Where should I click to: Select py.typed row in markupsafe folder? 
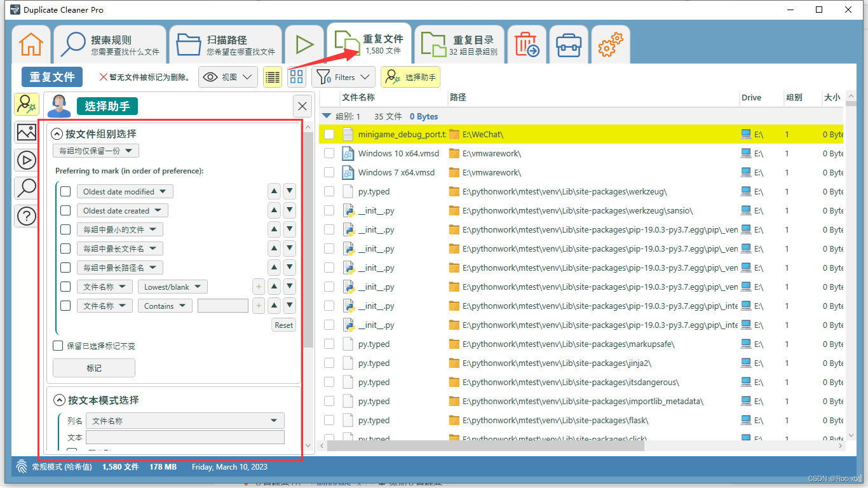tap(581, 344)
